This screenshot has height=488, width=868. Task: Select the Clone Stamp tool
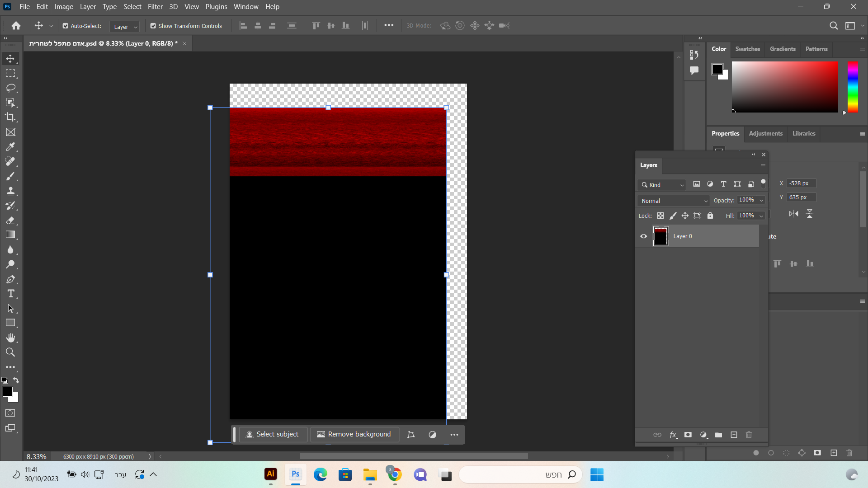tap(10, 191)
